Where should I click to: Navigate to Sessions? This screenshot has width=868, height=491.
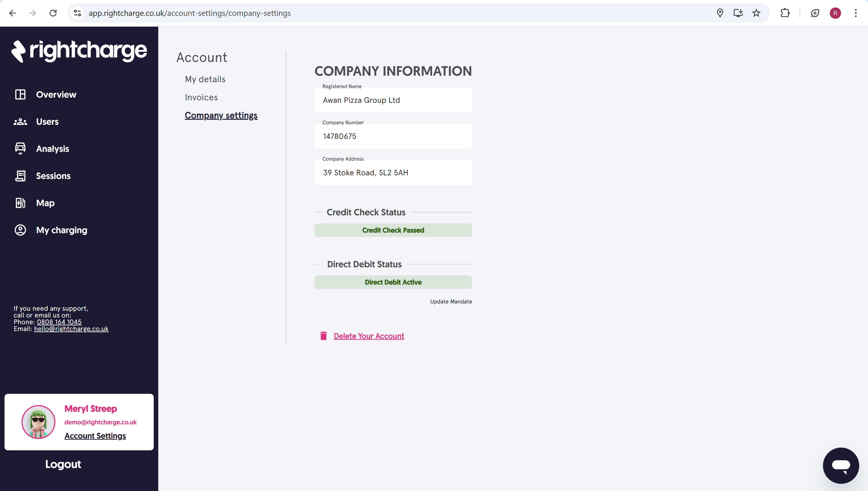tap(53, 176)
